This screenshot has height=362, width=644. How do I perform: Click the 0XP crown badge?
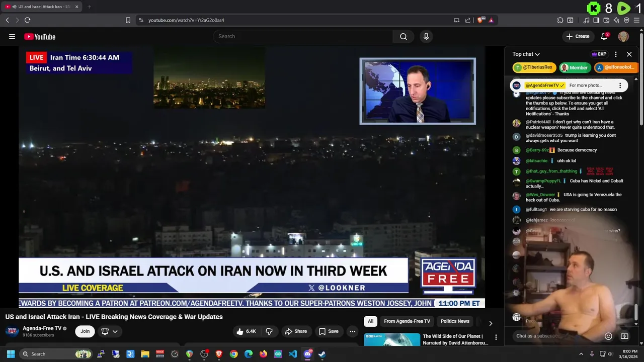click(599, 54)
